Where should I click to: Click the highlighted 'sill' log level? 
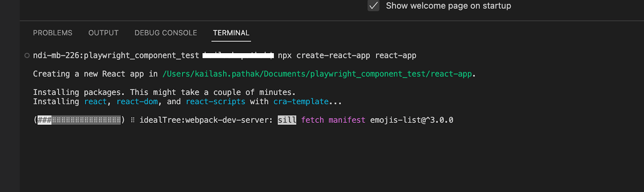click(x=287, y=120)
